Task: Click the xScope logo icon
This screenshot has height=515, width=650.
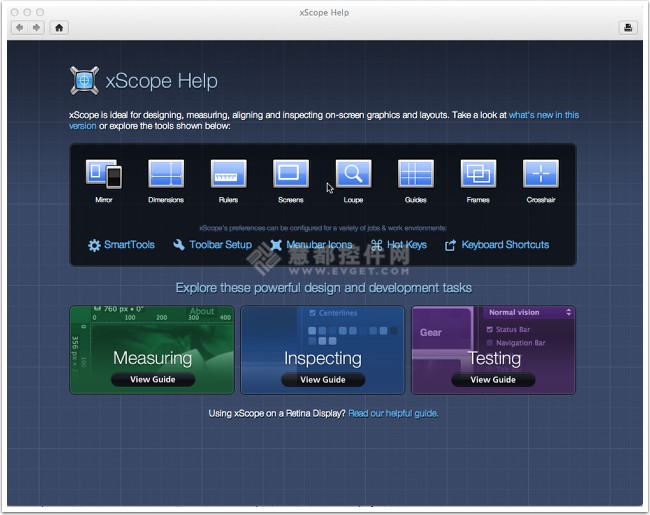Action: [85, 80]
